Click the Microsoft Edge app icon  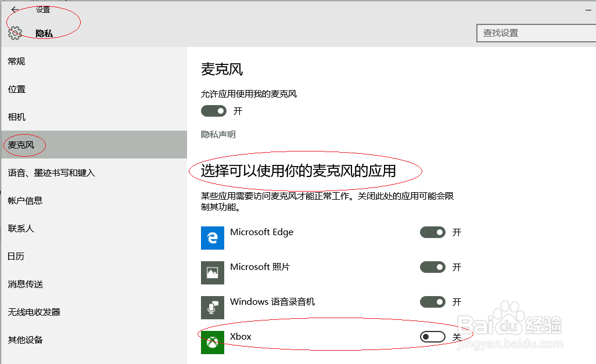213,238
